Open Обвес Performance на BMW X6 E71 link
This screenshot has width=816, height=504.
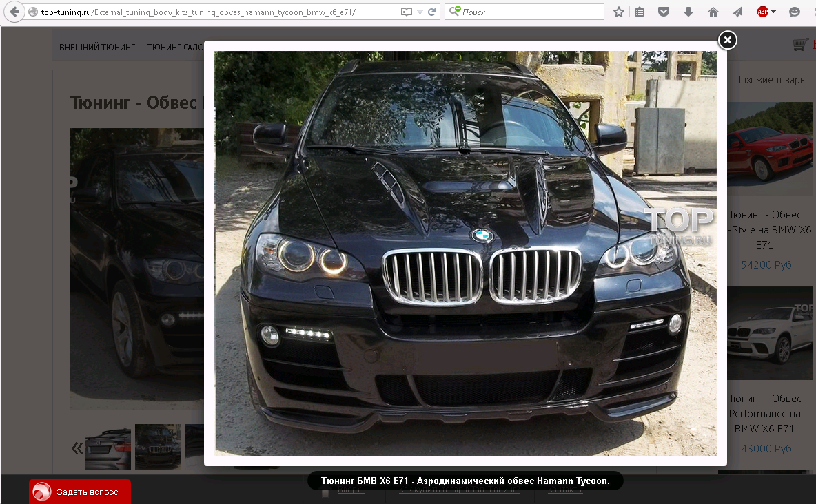click(764, 414)
